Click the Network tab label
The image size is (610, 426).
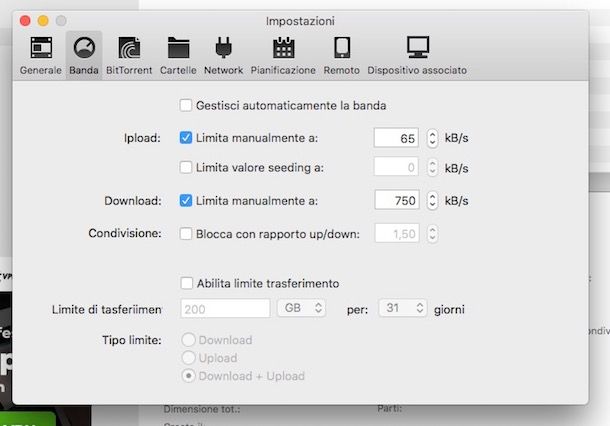223,70
